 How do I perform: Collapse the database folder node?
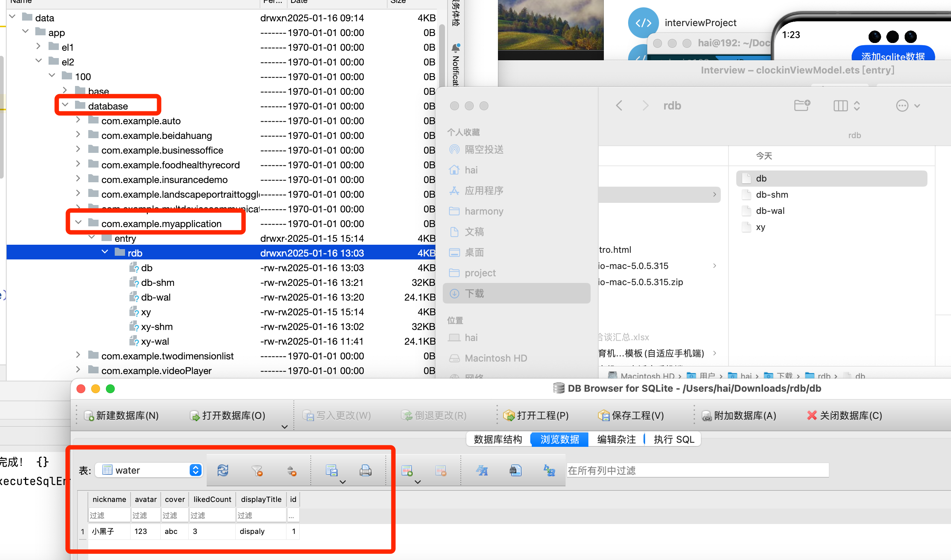[65, 105]
